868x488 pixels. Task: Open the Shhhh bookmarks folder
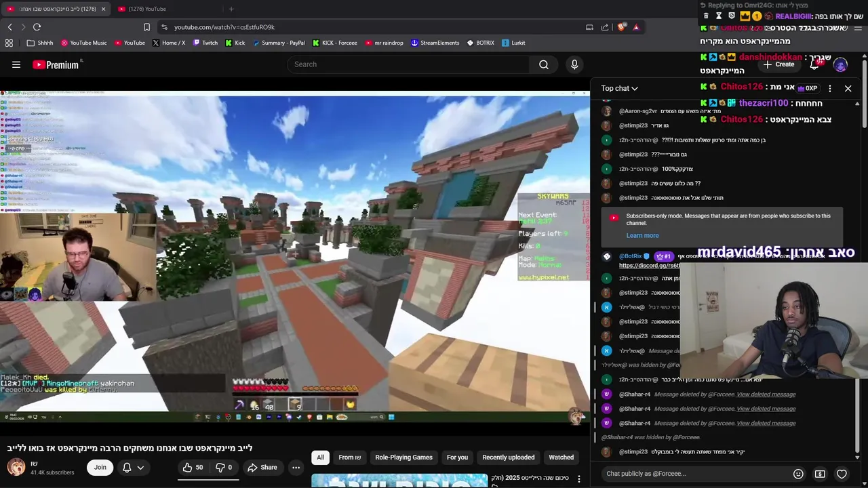point(40,43)
